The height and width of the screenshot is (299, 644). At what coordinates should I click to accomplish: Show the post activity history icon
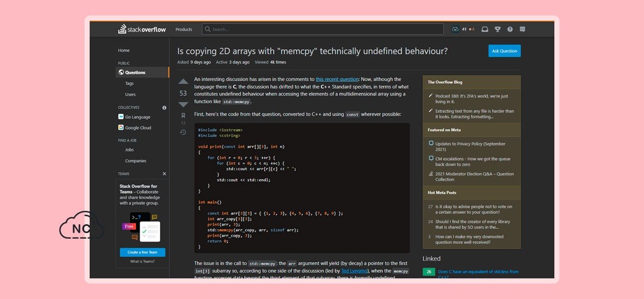coord(183,132)
